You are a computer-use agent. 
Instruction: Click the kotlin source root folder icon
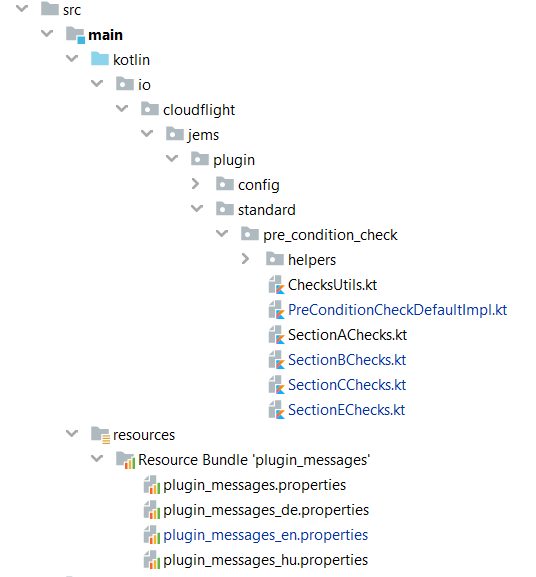click(x=100, y=59)
